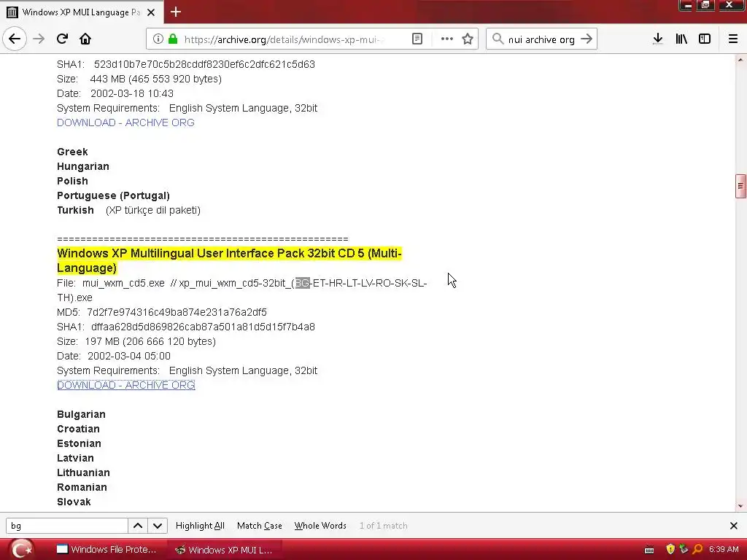Close the Windows XP MUI Language tab
Image resolution: width=747 pixels, height=560 pixels.
[x=151, y=12]
